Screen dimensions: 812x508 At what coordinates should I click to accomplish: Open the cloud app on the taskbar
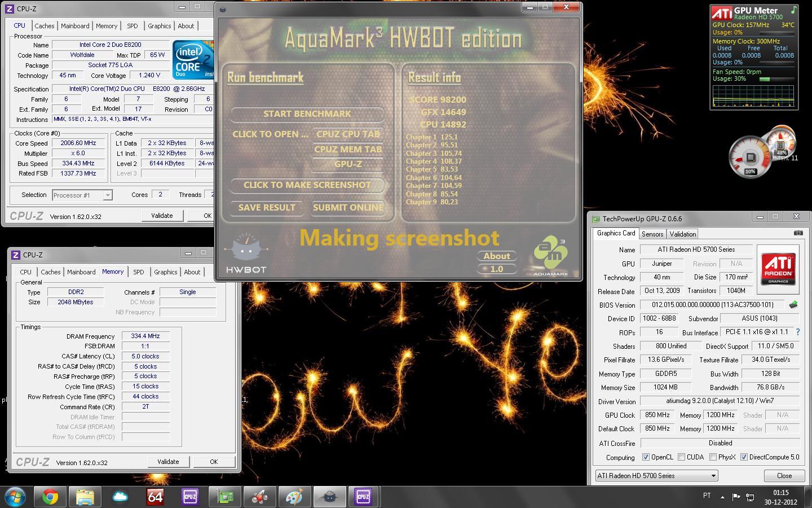point(120,497)
